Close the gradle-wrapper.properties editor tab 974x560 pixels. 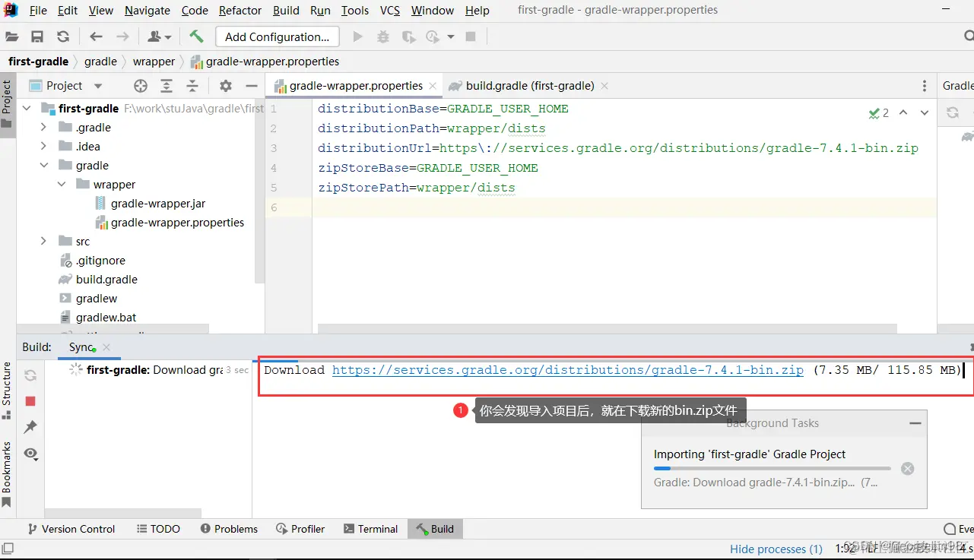pyautogui.click(x=433, y=86)
